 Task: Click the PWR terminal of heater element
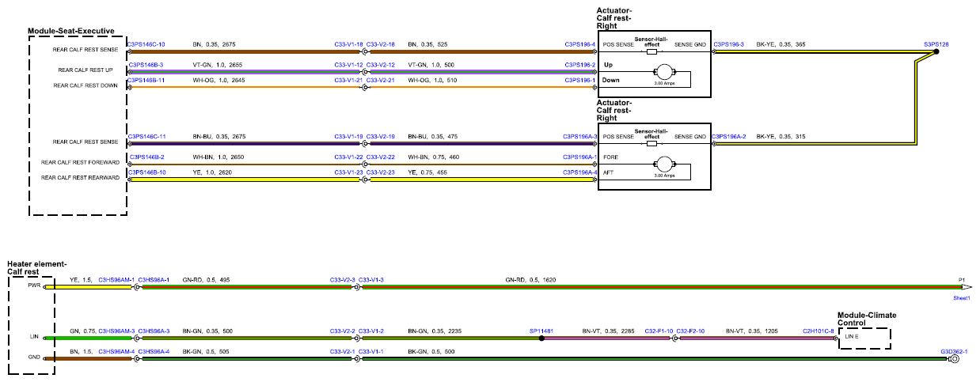[x=34, y=286]
